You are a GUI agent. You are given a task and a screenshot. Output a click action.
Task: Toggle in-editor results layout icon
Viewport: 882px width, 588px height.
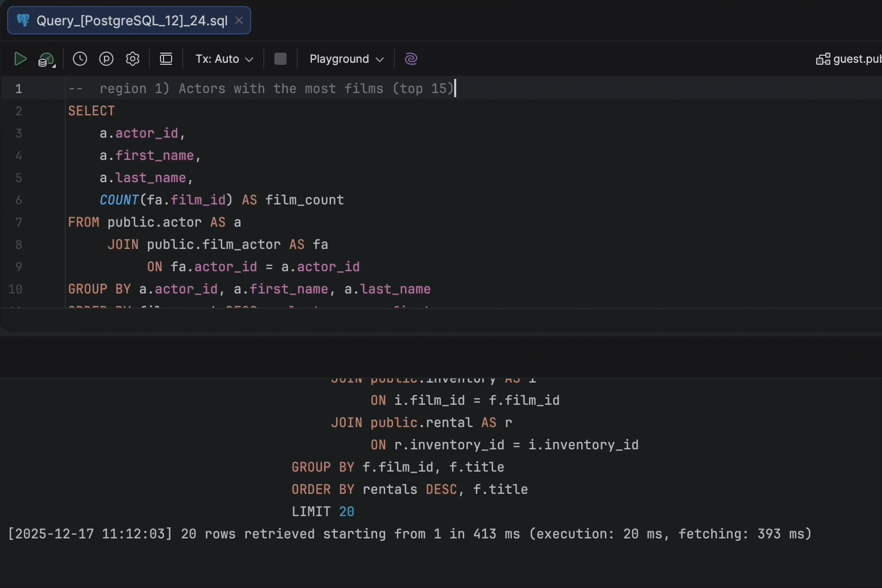point(166,59)
